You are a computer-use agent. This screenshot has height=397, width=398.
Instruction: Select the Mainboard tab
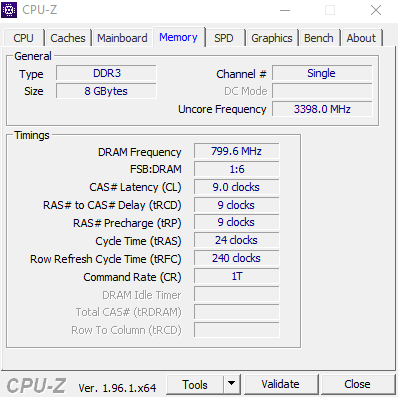click(122, 38)
